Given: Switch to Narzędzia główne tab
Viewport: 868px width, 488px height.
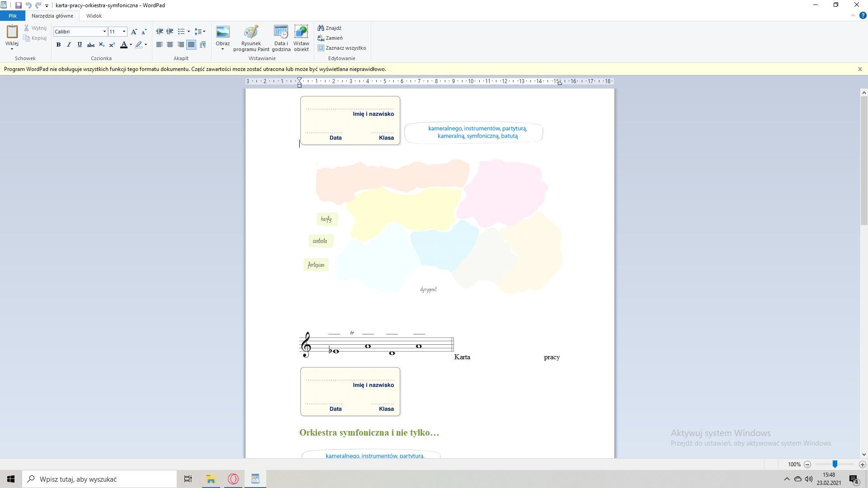Looking at the screenshot, I should point(52,16).
